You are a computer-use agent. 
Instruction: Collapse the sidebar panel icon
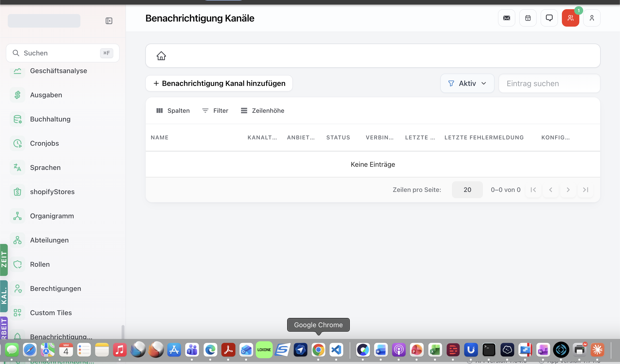pos(109,21)
